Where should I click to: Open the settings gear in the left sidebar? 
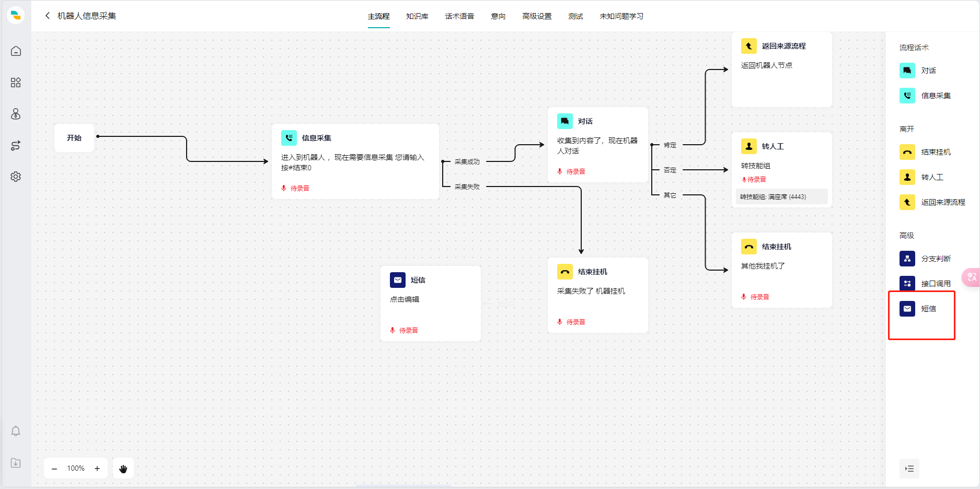[16, 177]
